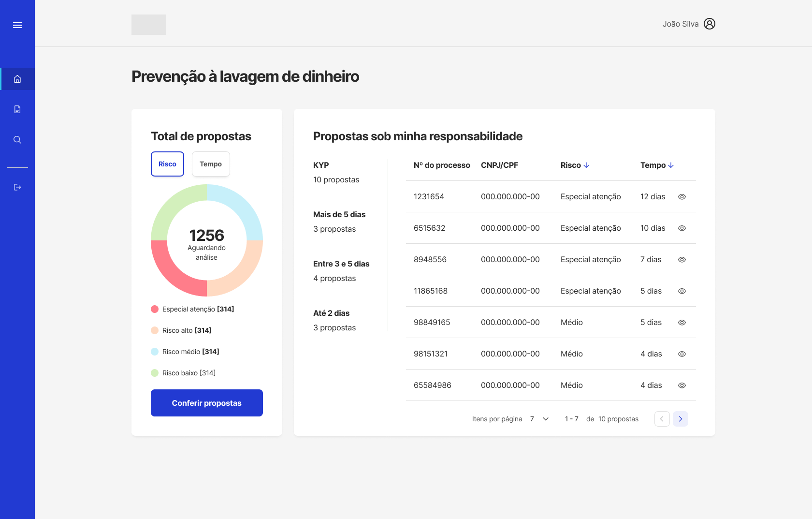Select Mais de 5 dias filter

click(x=339, y=215)
